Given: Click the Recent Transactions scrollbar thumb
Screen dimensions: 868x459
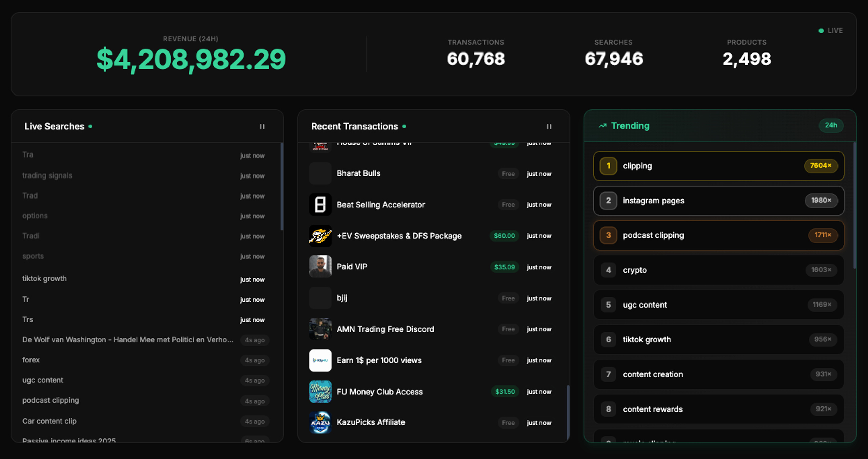Looking at the screenshot, I should pyautogui.click(x=568, y=412).
